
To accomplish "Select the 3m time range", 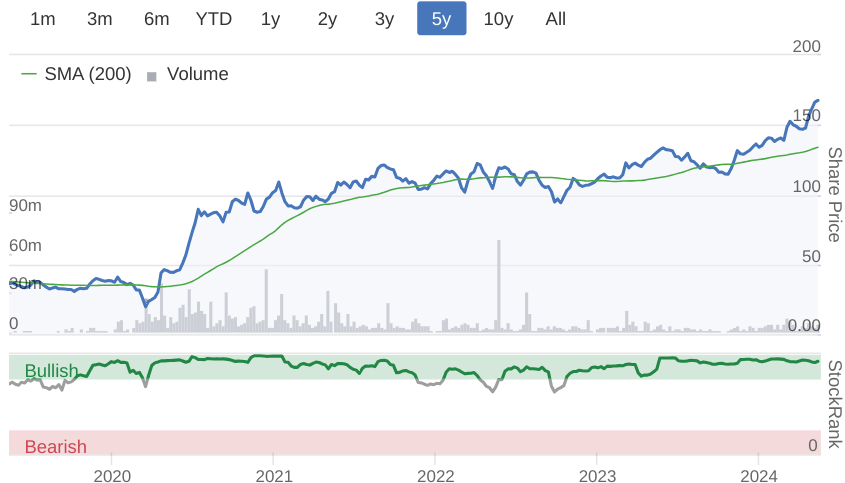I will click(100, 19).
